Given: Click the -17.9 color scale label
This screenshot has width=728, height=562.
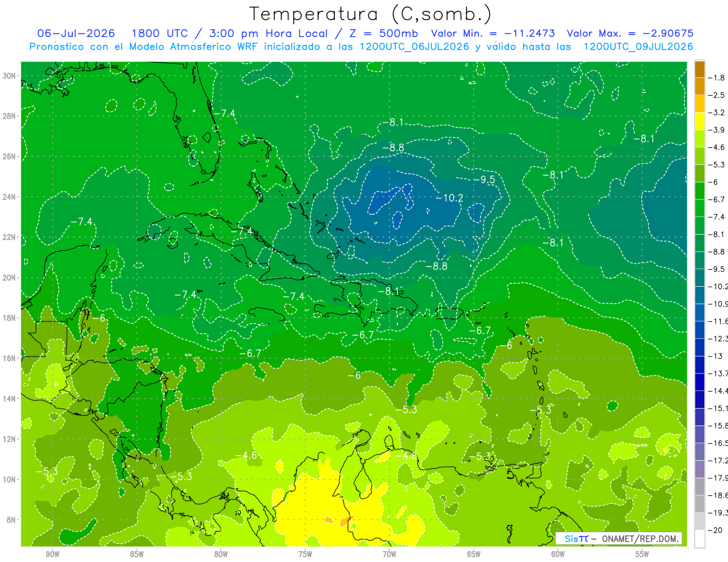Looking at the screenshot, I should 718,478.
